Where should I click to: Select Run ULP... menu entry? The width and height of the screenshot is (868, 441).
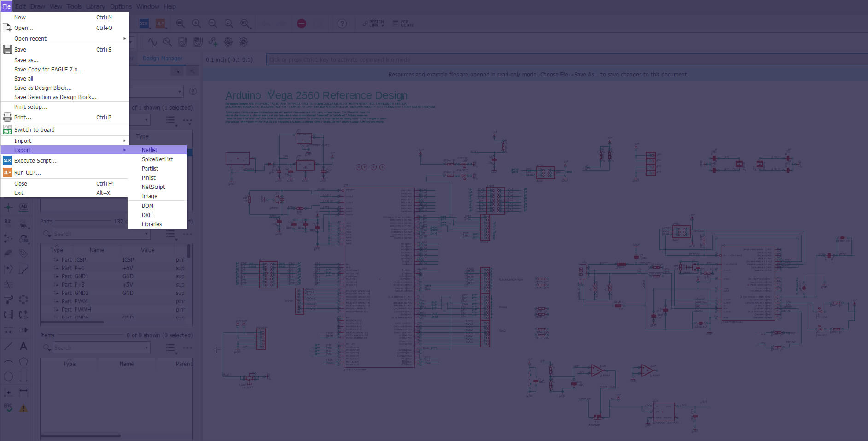pos(64,172)
